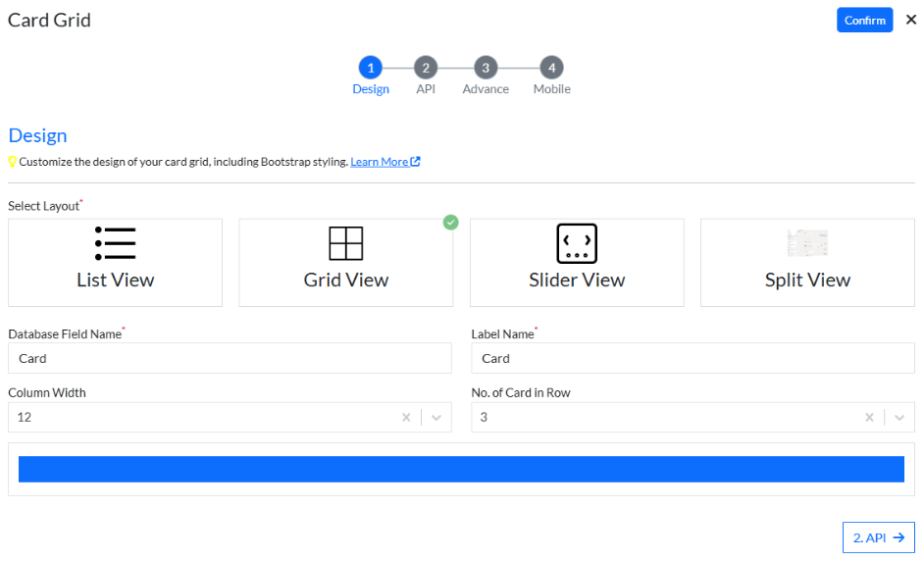Click the lightbulb tip icon
Viewport: 924px width, 561px height.
[13, 162]
